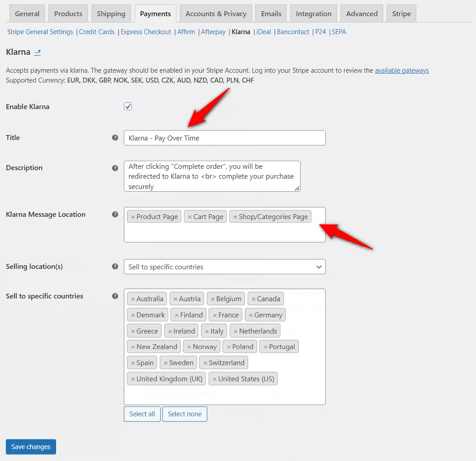
Task: Go to the Emails tab
Action: coord(271,13)
